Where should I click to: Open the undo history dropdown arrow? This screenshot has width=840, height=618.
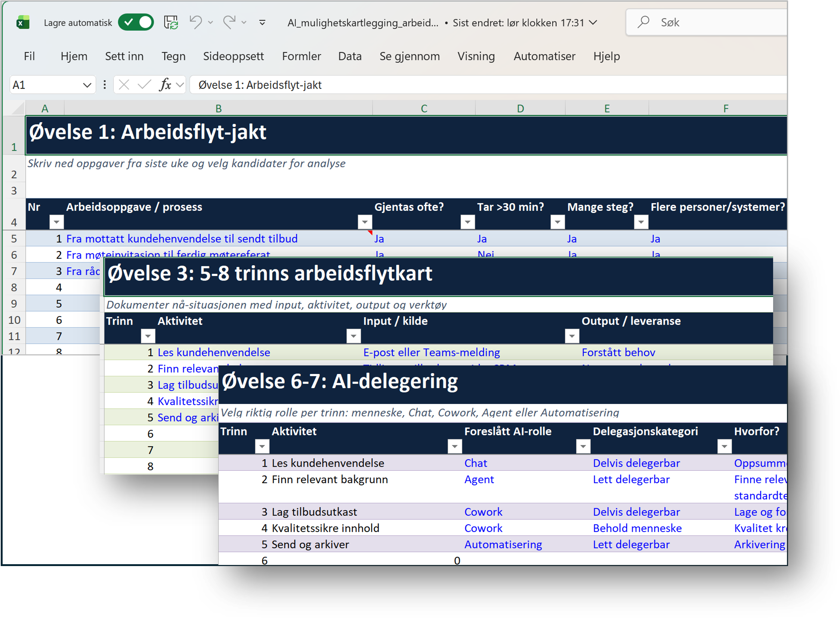(x=211, y=23)
